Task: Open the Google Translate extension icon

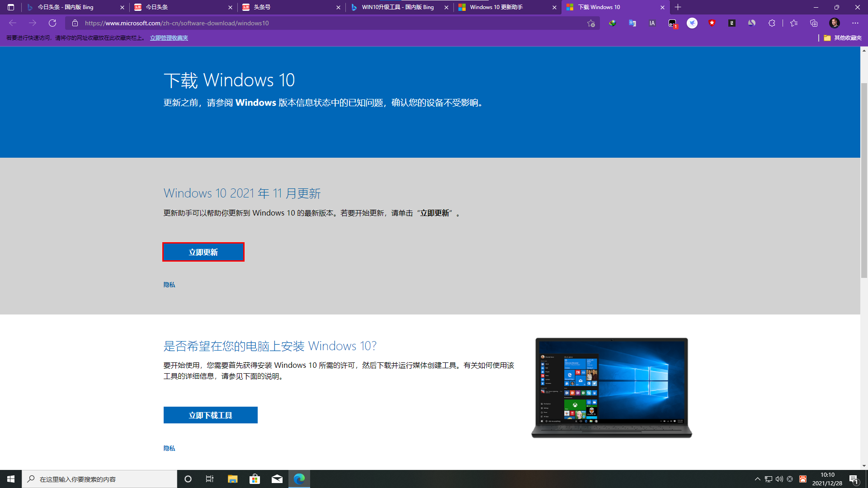Action: [x=632, y=23]
